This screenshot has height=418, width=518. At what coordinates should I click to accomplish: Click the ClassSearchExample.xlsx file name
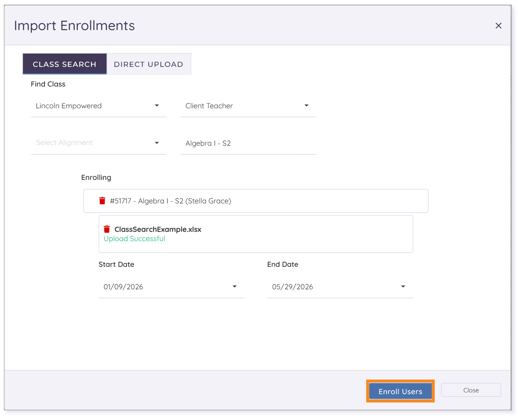coord(158,229)
